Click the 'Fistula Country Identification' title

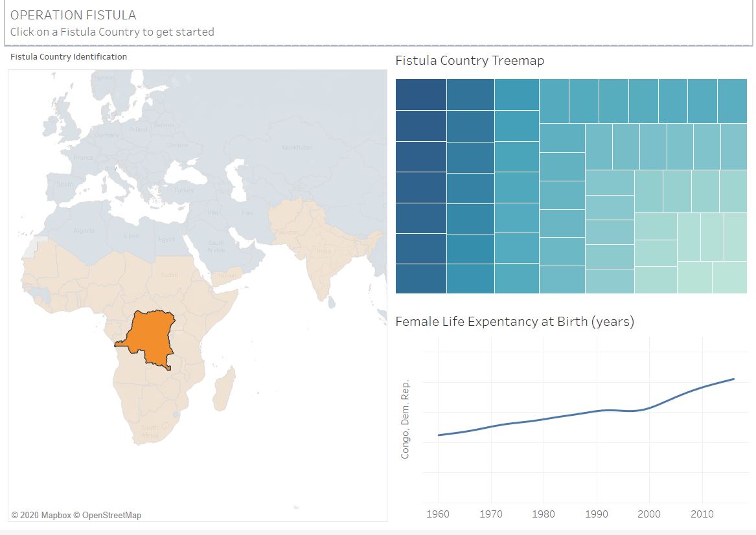[x=69, y=56]
